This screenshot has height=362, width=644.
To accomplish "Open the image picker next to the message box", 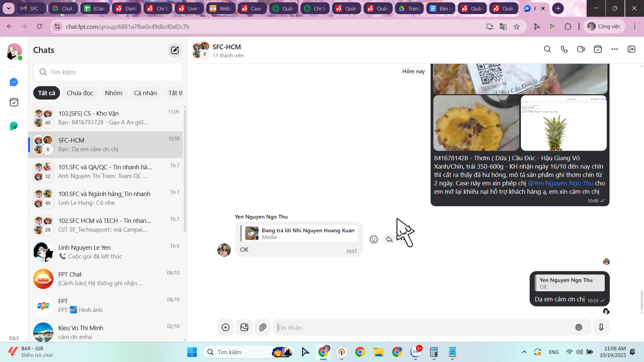I will tap(244, 327).
